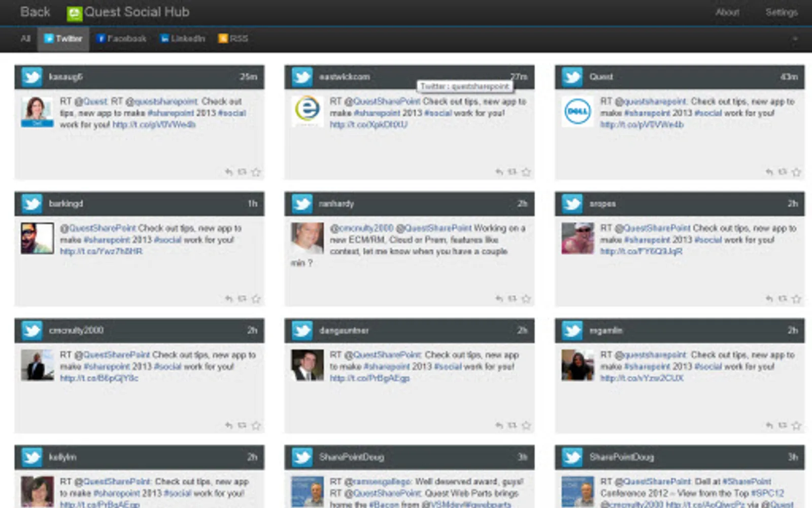
Task: Retweet the eastwickcom tweet
Action: 512,172
